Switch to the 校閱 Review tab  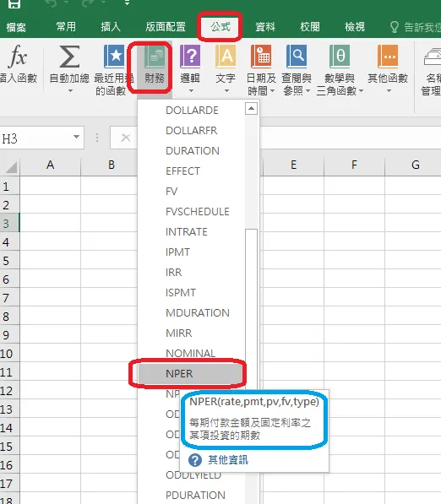coord(310,26)
